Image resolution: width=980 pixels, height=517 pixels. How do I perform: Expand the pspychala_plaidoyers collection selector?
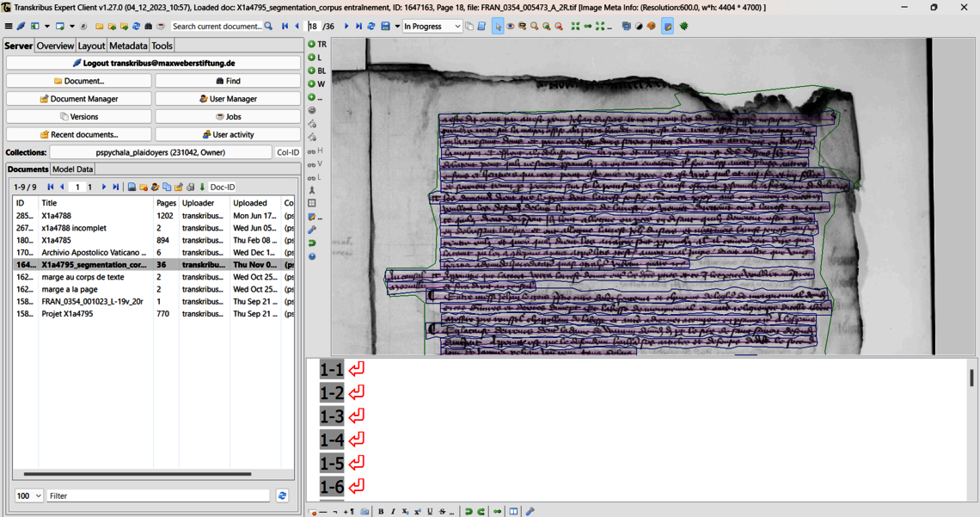point(161,152)
